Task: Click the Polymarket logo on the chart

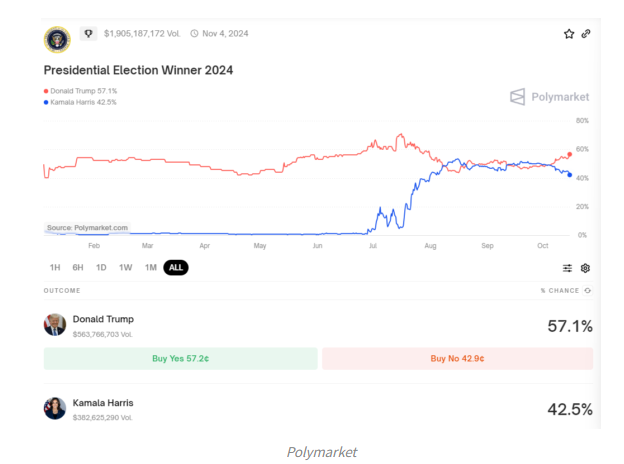Action: (549, 97)
